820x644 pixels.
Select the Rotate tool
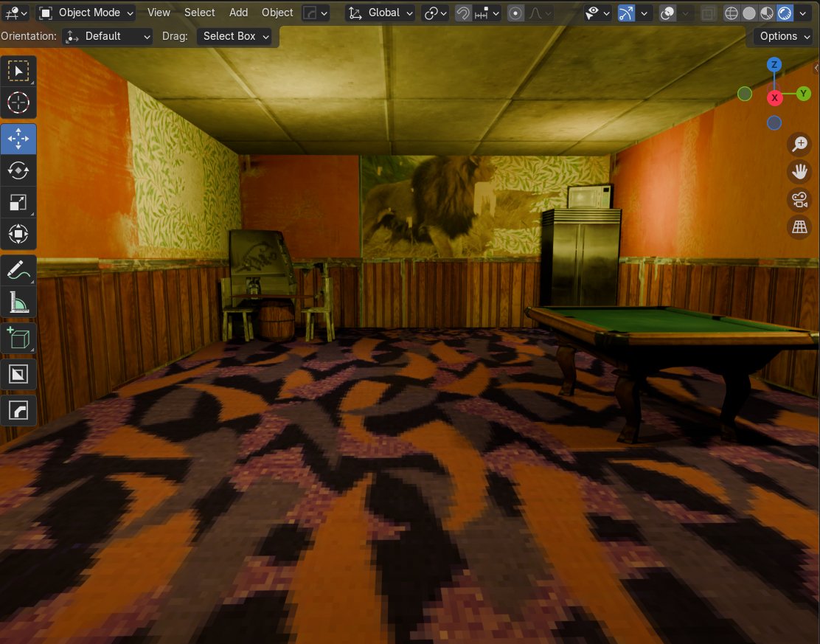18,170
